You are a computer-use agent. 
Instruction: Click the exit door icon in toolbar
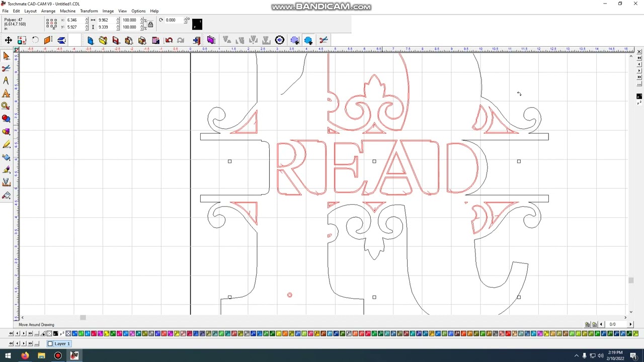point(197,40)
